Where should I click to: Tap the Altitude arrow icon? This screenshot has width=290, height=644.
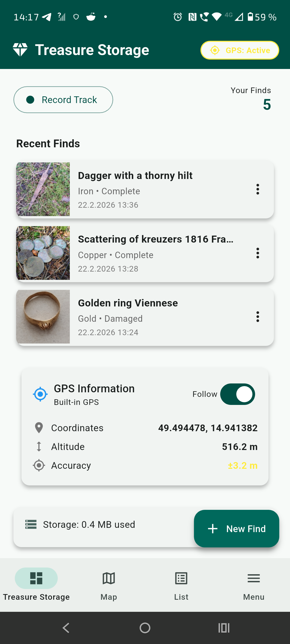[39, 447]
